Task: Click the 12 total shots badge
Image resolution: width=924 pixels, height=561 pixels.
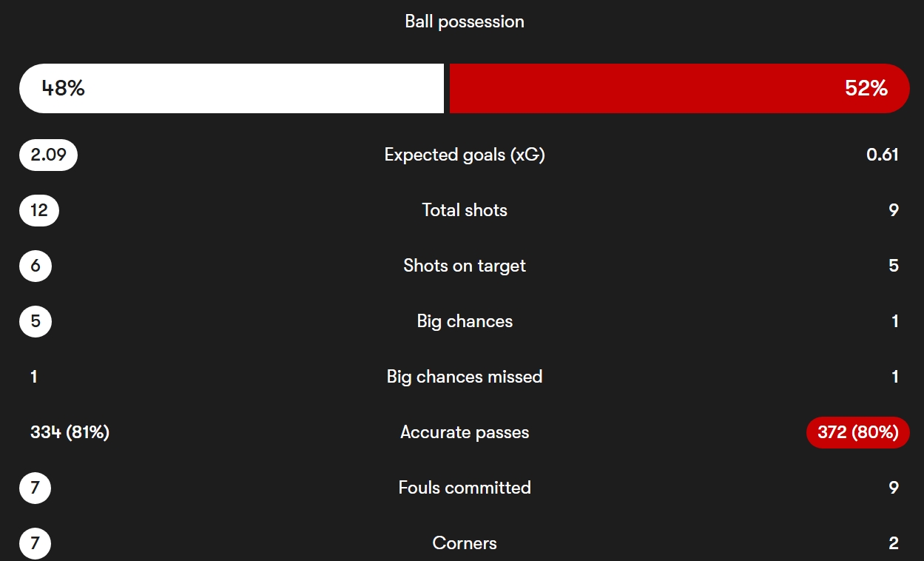Action: click(39, 210)
